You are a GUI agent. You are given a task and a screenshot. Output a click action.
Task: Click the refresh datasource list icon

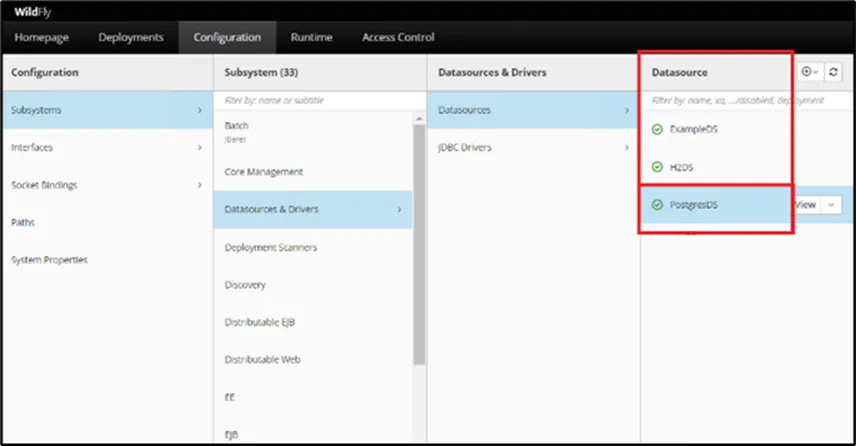[x=833, y=72]
